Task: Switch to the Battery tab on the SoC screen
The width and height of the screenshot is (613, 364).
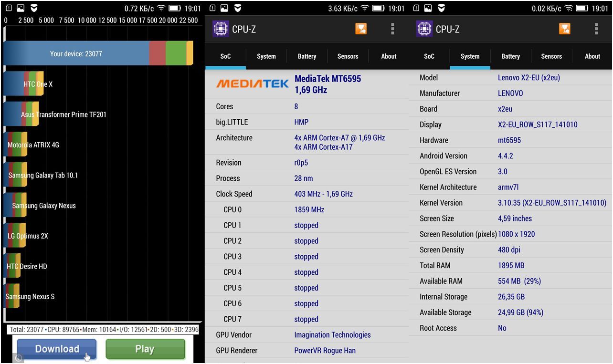Action: tap(307, 56)
